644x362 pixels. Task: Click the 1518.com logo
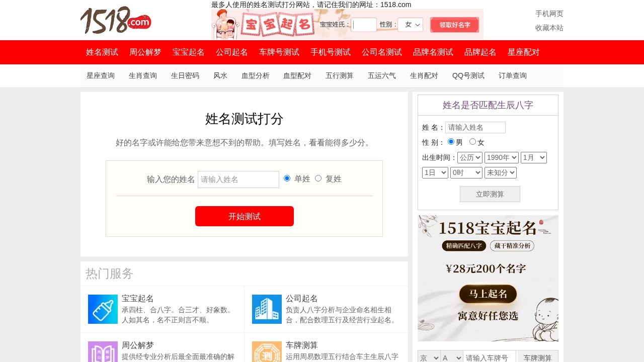pyautogui.click(x=115, y=21)
